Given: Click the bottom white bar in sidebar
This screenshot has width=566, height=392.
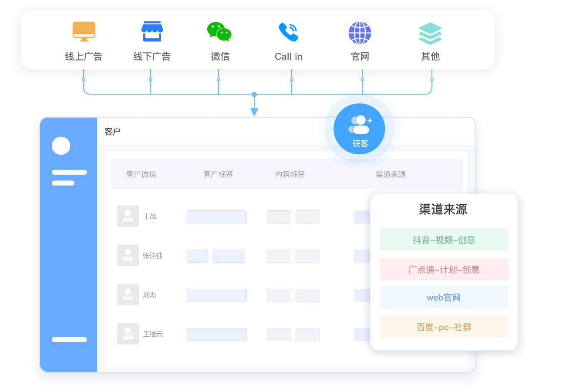Looking at the screenshot, I should pos(69,339).
